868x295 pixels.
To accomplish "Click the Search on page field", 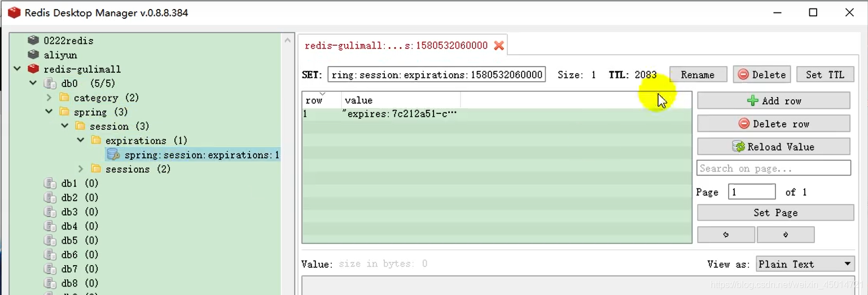I will 774,168.
